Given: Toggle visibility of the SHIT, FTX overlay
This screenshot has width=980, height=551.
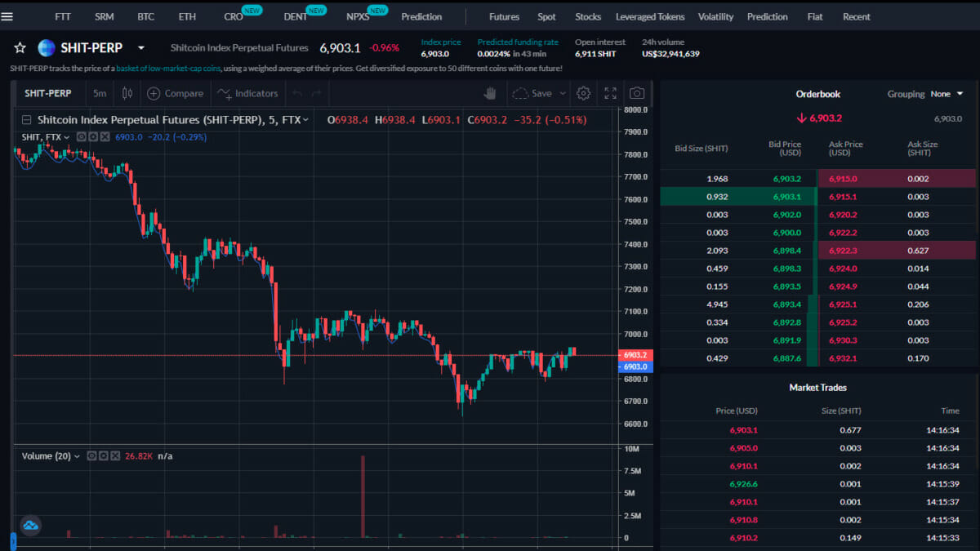Looking at the screenshot, I should point(82,137).
